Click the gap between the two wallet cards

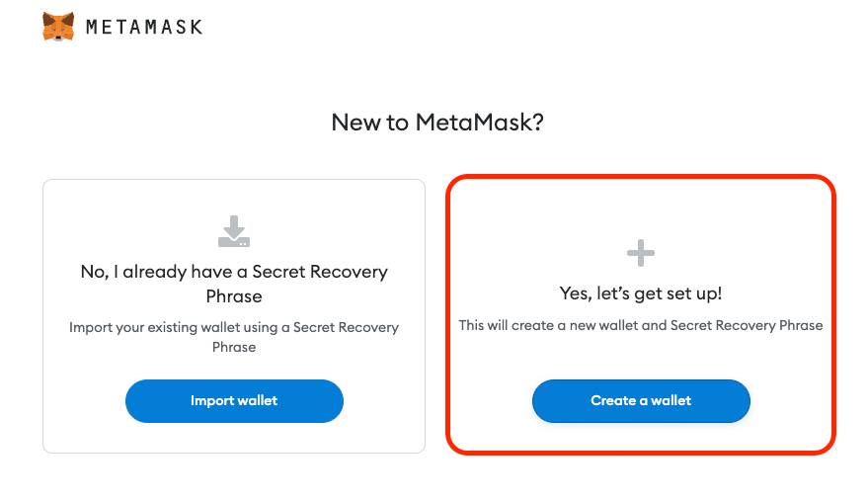pyautogui.click(x=435, y=314)
